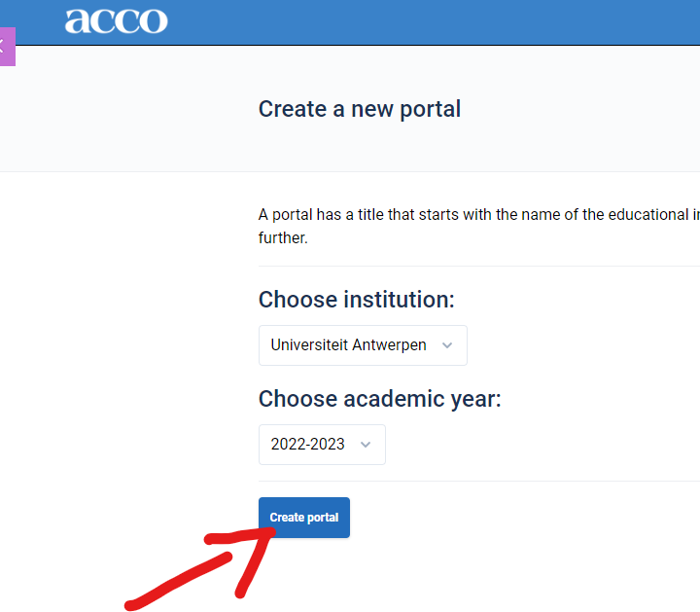Click the chevron beside 2022-2023

pos(366,445)
